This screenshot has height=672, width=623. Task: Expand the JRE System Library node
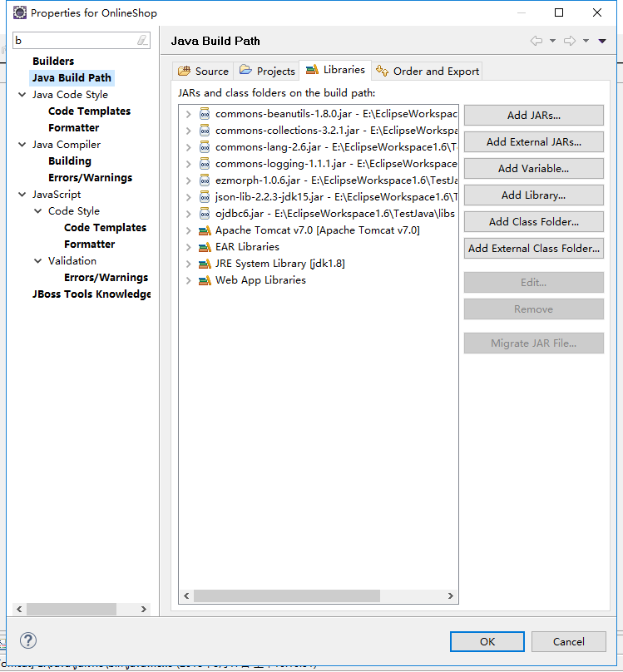[188, 264]
